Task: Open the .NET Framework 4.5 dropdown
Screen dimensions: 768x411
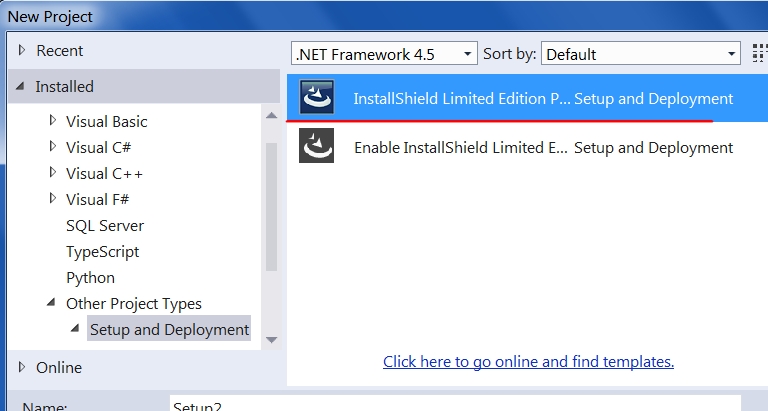Action: [x=384, y=54]
